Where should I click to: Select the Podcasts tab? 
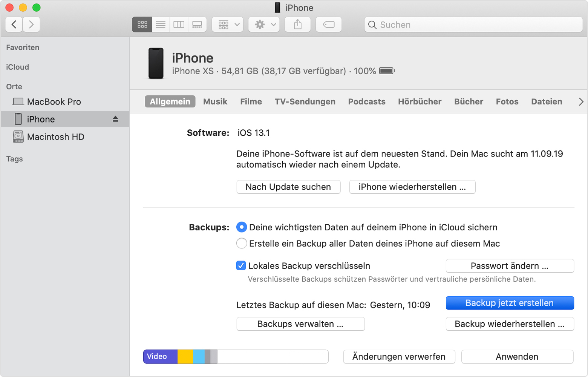[x=367, y=101]
